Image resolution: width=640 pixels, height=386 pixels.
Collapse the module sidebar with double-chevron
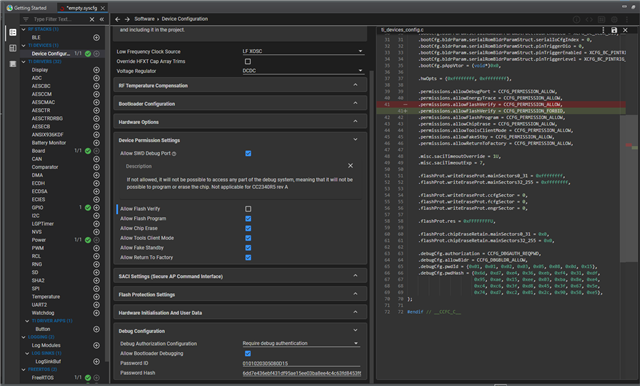tap(102, 19)
